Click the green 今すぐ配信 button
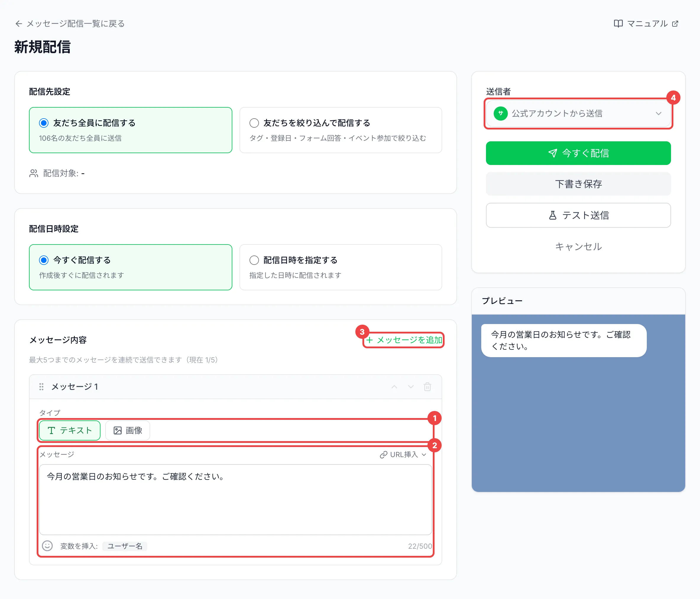Screen dimensions: 700x599 (x=578, y=153)
